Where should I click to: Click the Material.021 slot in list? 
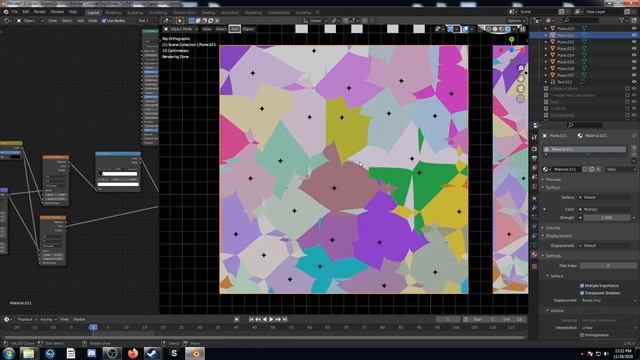(x=584, y=149)
